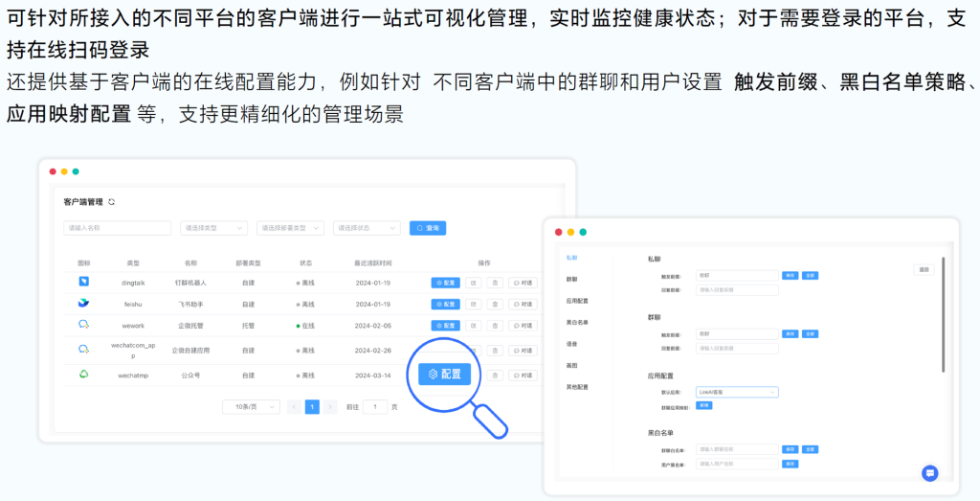Click the 配置 button for wework row
This screenshot has width=980, height=501.
(x=445, y=326)
